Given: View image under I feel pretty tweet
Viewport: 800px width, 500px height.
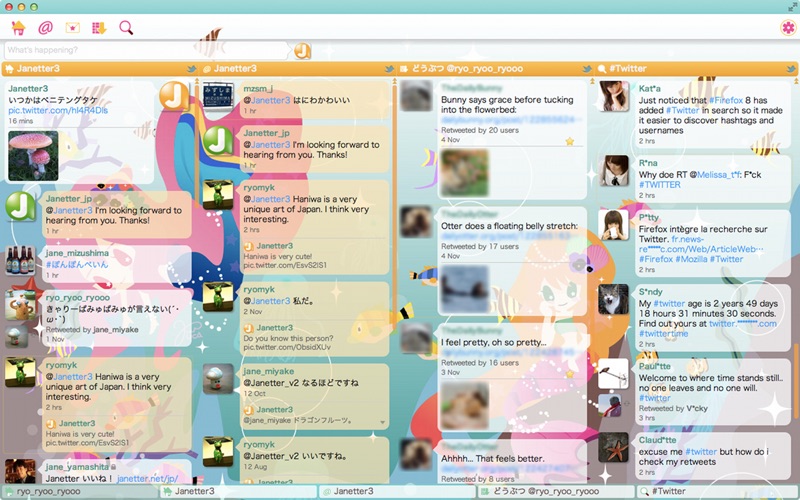Looking at the screenshot, I should (465, 406).
